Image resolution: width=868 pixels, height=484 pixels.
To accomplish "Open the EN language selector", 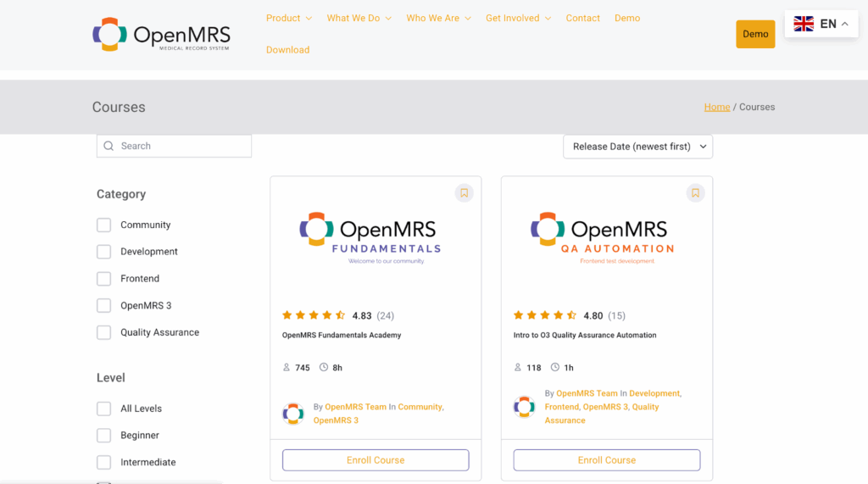I will pos(821,24).
